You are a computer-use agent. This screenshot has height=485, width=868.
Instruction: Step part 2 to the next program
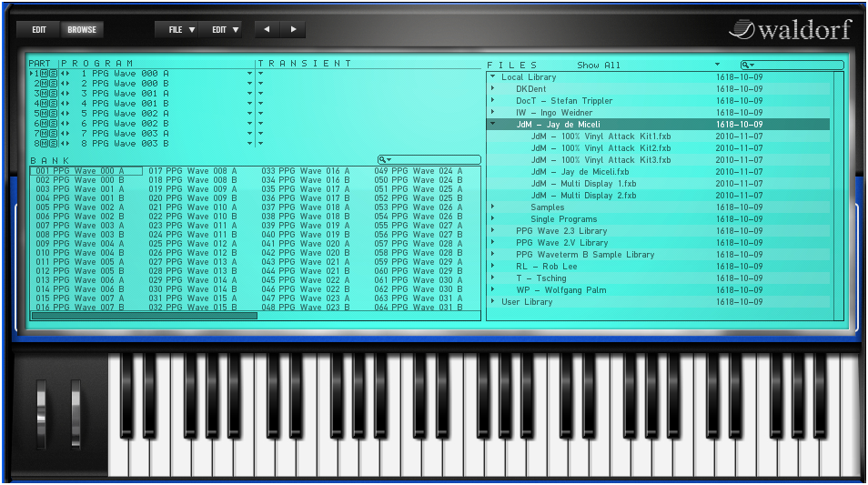(x=67, y=84)
